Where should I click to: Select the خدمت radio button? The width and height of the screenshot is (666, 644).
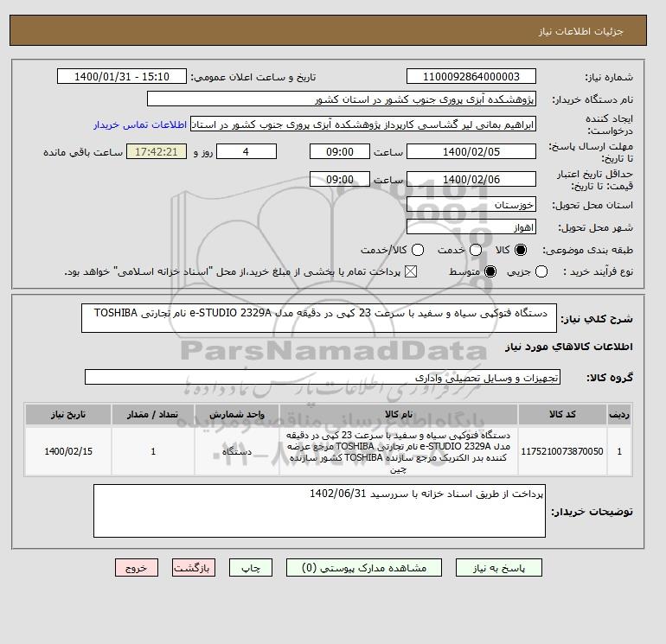click(476, 250)
